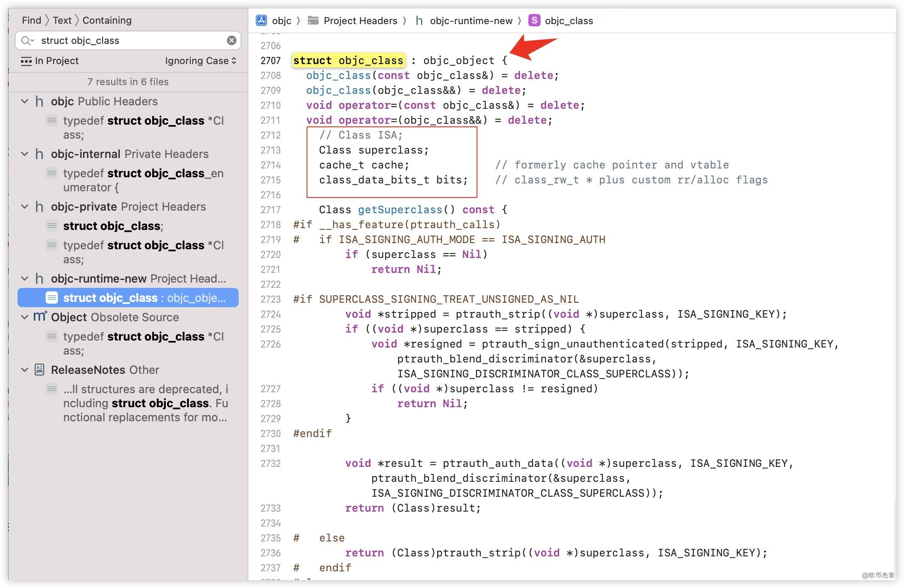Viewport: 904px width, 588px height.
Task: Clear the search field text
Action: click(232, 40)
